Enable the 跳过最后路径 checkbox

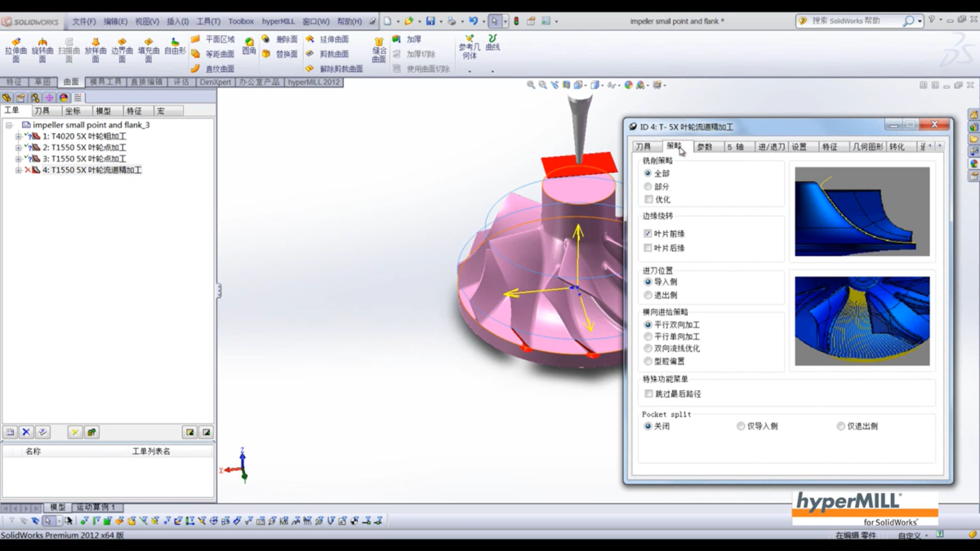[648, 394]
